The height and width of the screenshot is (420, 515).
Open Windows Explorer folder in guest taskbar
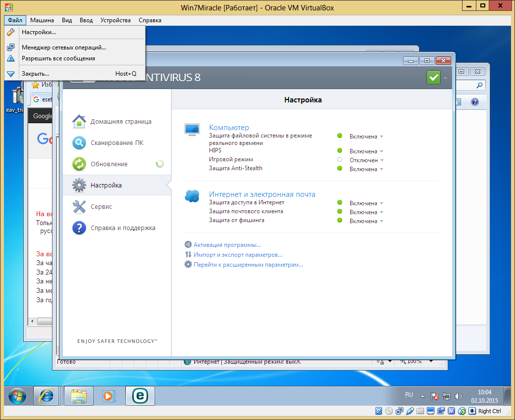(79, 396)
